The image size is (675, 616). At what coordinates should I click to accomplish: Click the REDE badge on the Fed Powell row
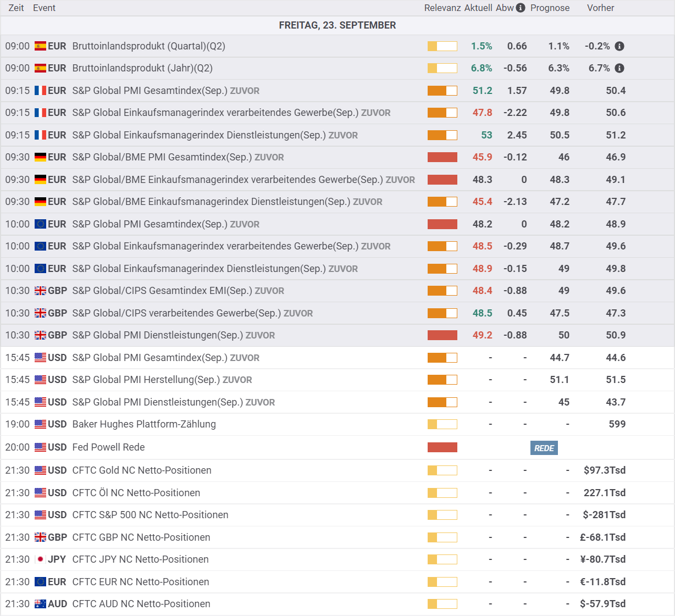[x=544, y=448]
